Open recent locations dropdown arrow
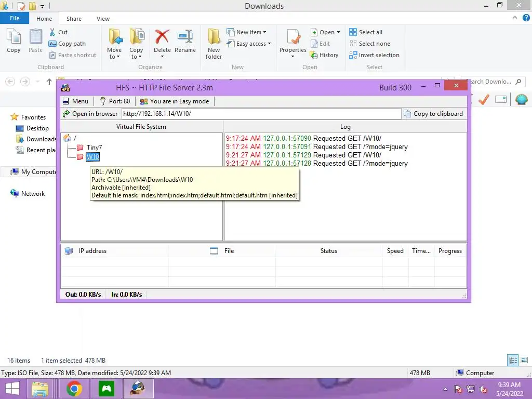532x399 pixels. pos(37,82)
